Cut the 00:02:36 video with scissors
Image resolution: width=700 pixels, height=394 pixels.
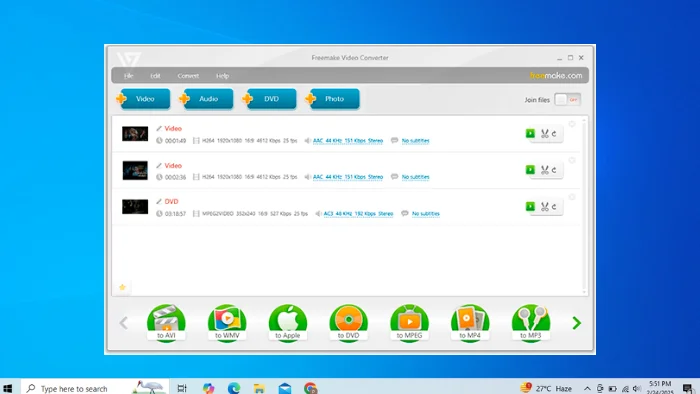click(x=544, y=170)
